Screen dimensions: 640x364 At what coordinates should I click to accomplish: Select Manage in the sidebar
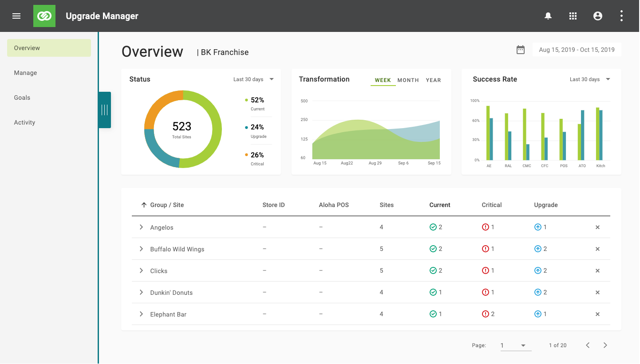[x=25, y=73]
